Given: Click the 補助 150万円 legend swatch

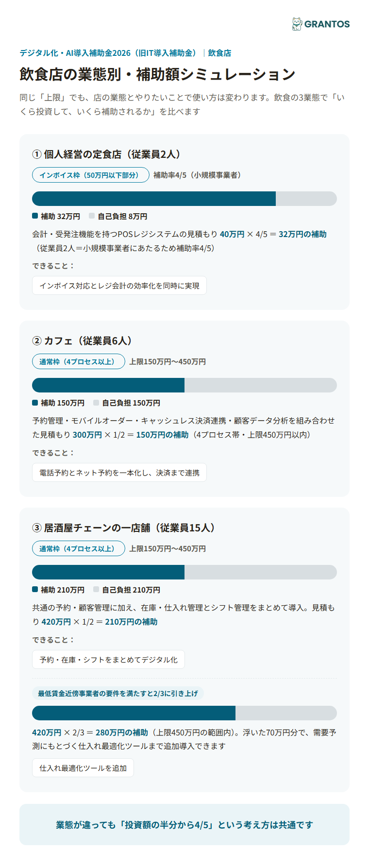Looking at the screenshot, I should [35, 402].
